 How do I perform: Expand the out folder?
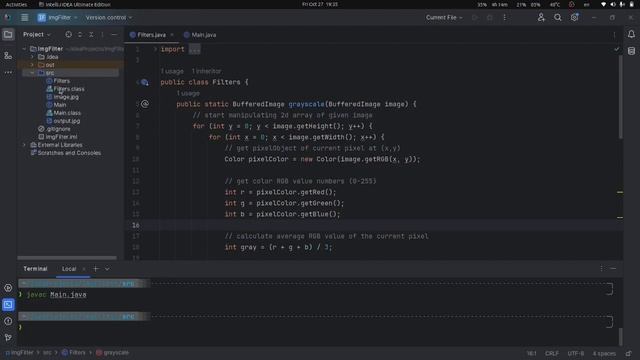pos(32,65)
